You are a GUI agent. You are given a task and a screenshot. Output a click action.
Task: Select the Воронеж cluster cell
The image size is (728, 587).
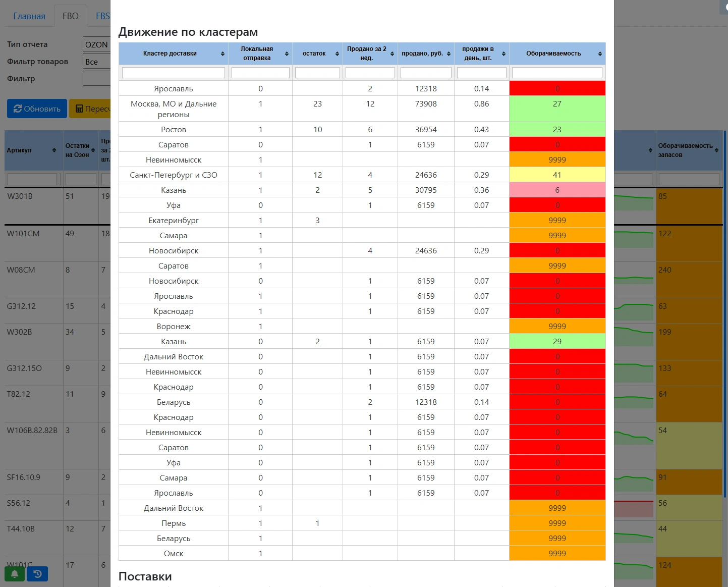174,327
